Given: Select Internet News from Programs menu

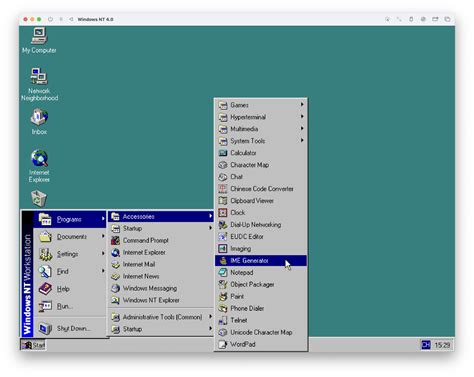Looking at the screenshot, I should point(160,276).
